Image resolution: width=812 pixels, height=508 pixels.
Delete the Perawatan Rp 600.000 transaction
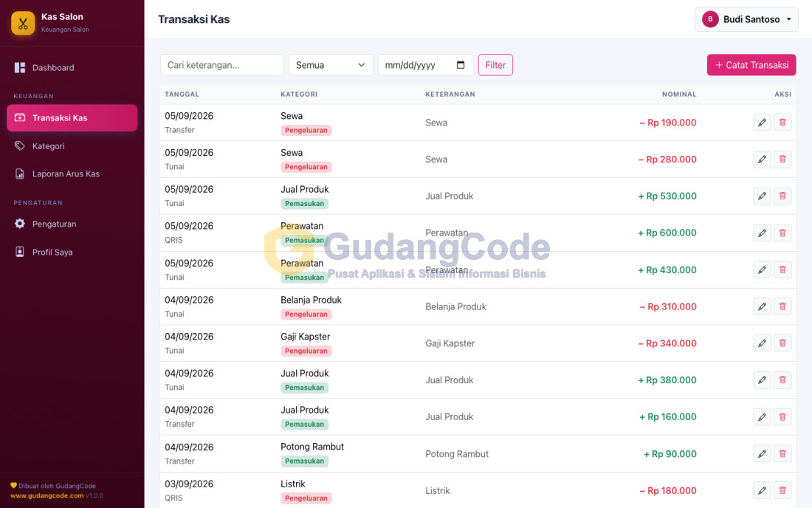click(x=782, y=233)
